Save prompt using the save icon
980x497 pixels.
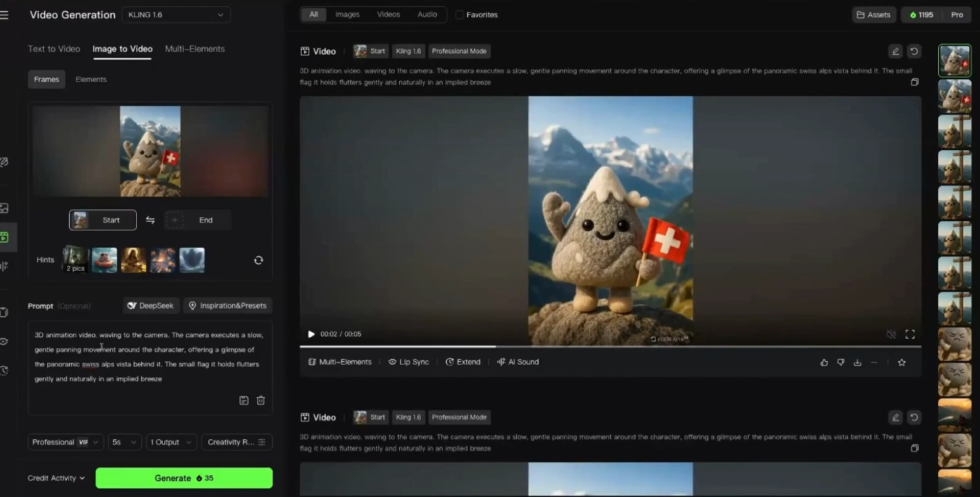244,400
